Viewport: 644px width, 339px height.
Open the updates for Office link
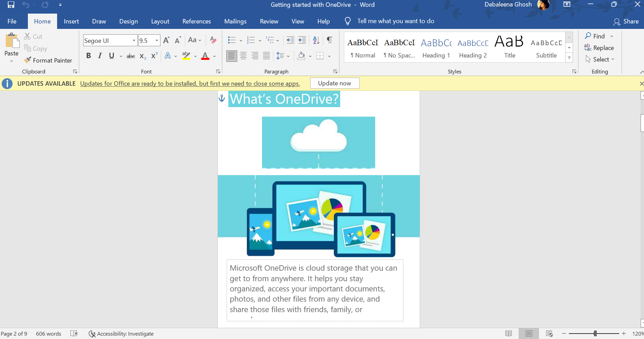point(190,84)
